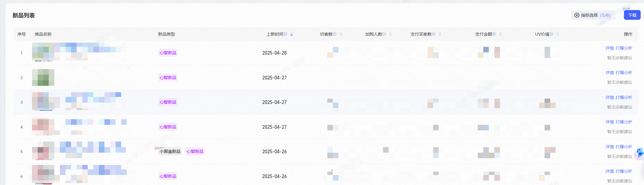Open 打爆分析 for row 3

pyautogui.click(x=624, y=98)
